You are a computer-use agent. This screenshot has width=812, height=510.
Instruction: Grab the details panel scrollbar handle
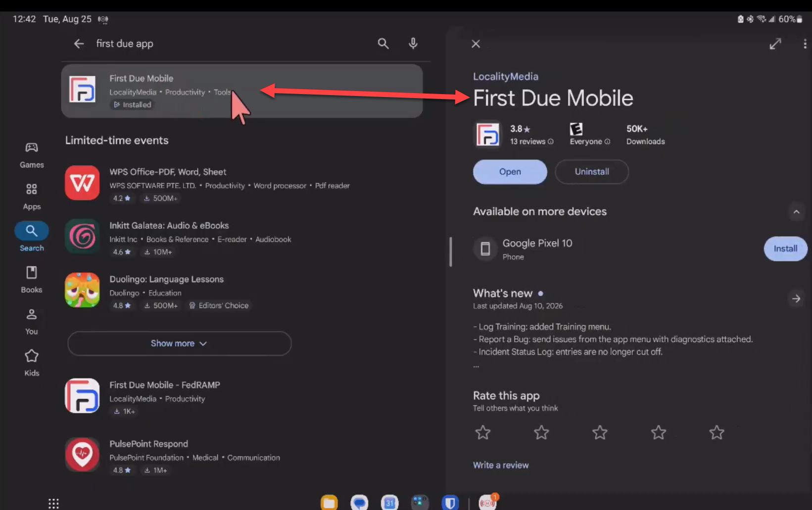click(x=451, y=252)
